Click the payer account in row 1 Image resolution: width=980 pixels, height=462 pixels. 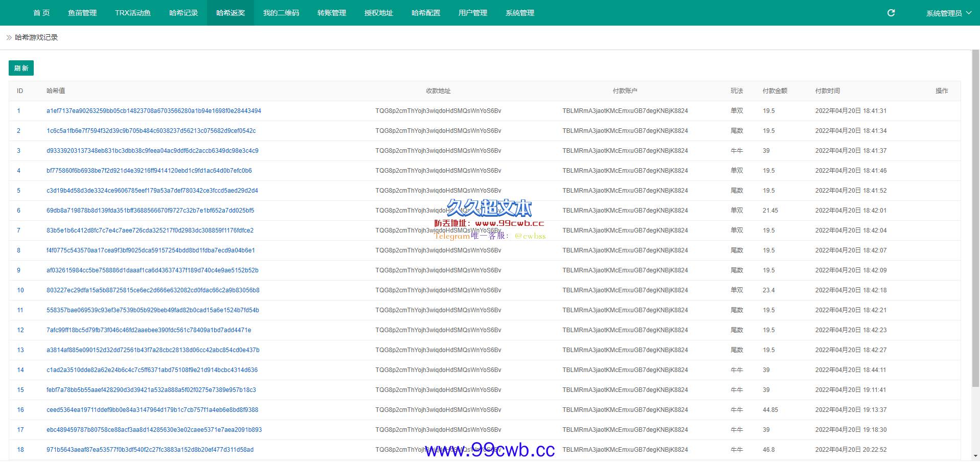coord(625,111)
